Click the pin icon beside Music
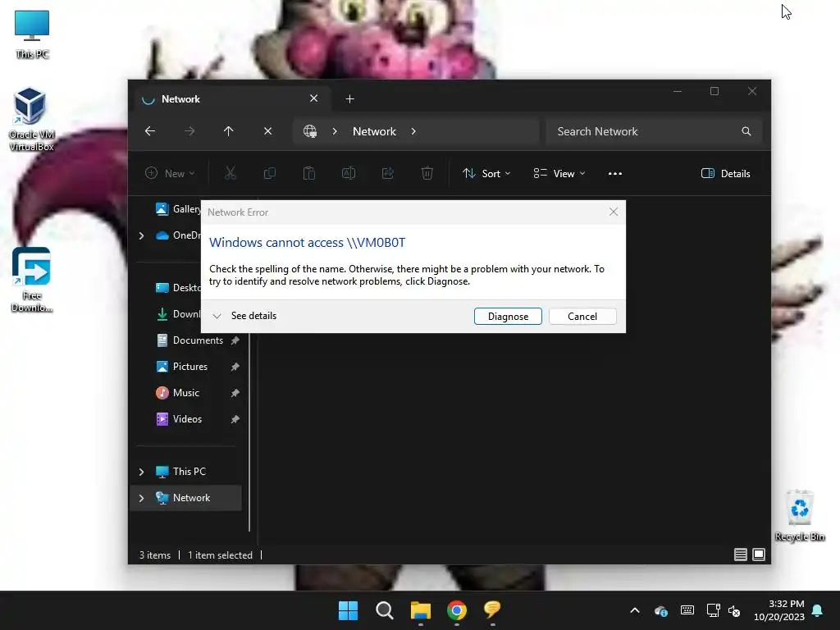840x630 pixels. pyautogui.click(x=235, y=393)
